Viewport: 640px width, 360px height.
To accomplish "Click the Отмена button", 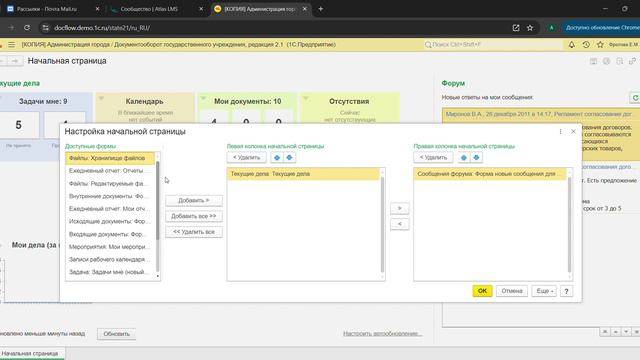I will 512,291.
